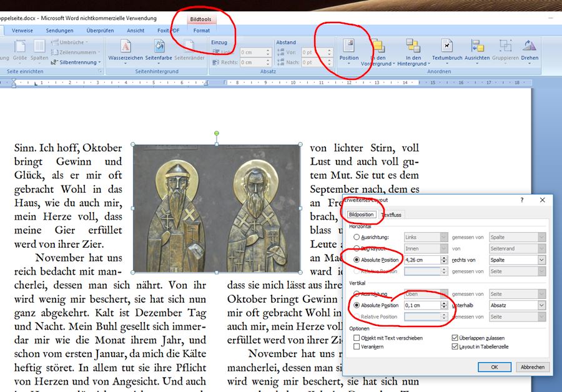The width and height of the screenshot is (562, 392).
Task: Enable Objekt mit Text verschieben checkbox
Action: tap(357, 338)
